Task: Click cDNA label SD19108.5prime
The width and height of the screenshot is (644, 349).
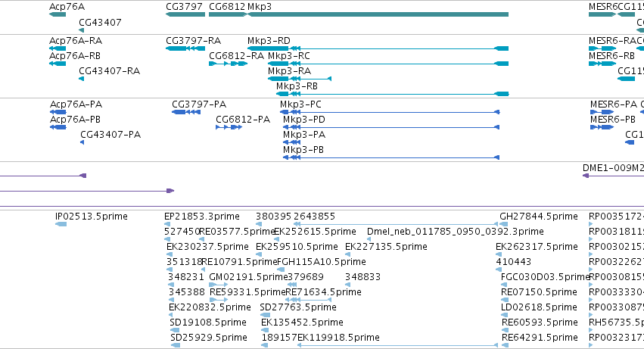Action: (208, 323)
